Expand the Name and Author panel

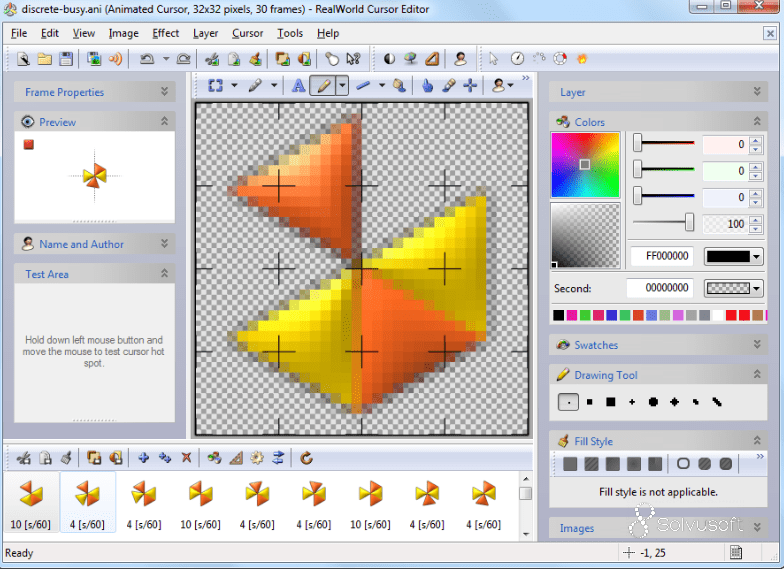164,244
